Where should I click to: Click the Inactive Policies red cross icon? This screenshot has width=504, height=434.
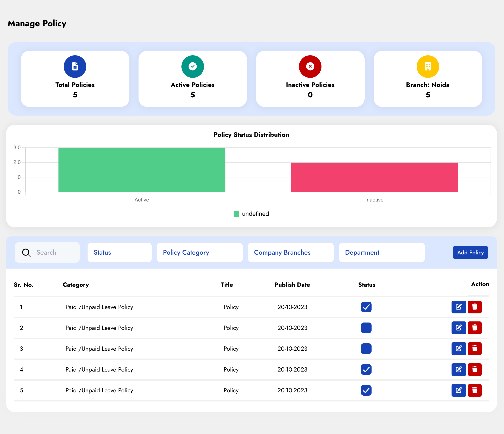click(310, 66)
